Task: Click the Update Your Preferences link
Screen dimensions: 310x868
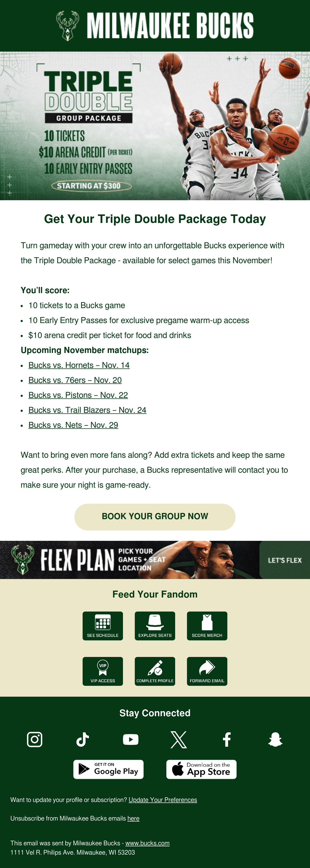Action: pyautogui.click(x=163, y=800)
